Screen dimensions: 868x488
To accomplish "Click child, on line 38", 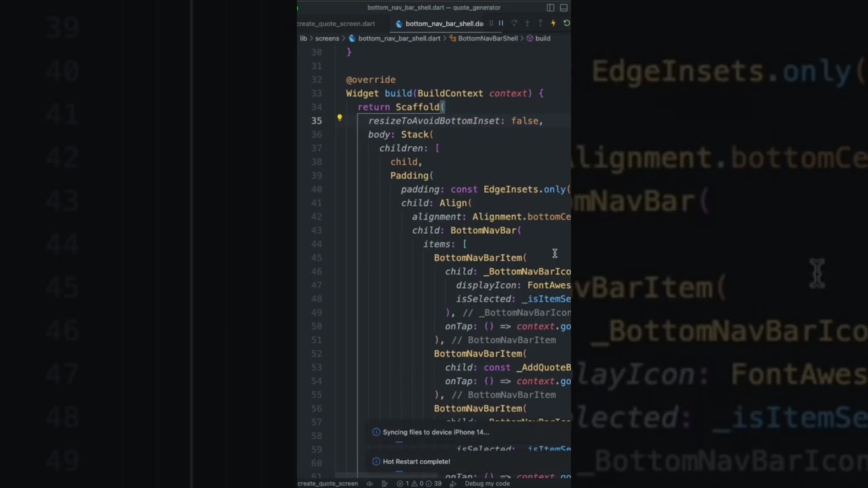I will (406, 162).
